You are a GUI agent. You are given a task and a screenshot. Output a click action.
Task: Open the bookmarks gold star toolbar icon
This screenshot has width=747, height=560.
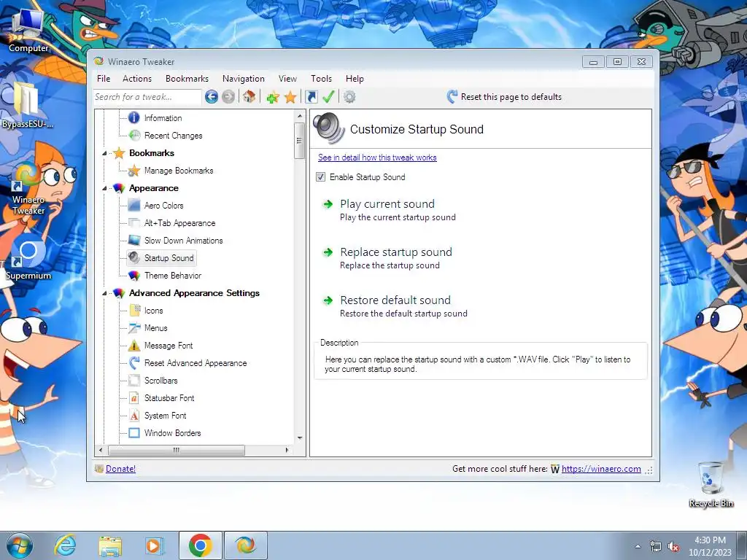(x=290, y=97)
